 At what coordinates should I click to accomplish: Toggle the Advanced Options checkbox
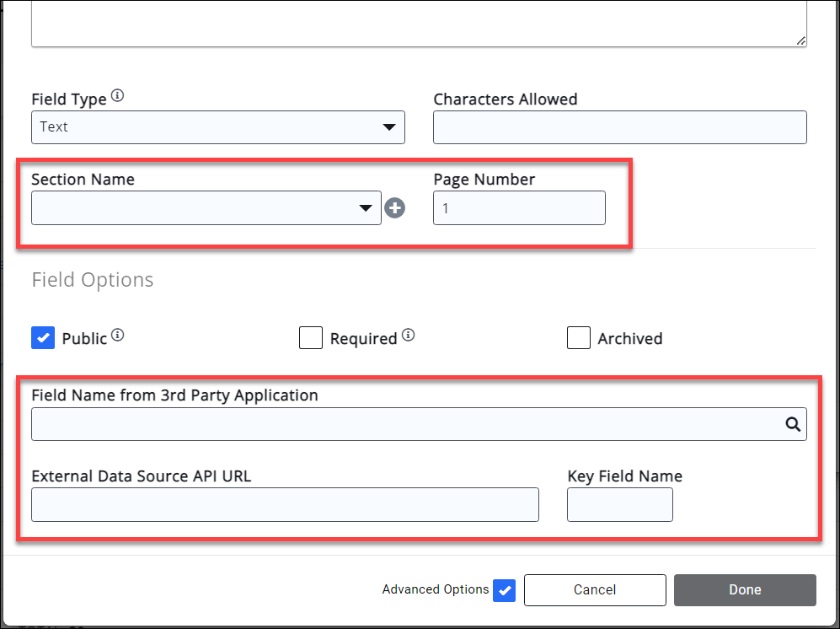point(505,590)
